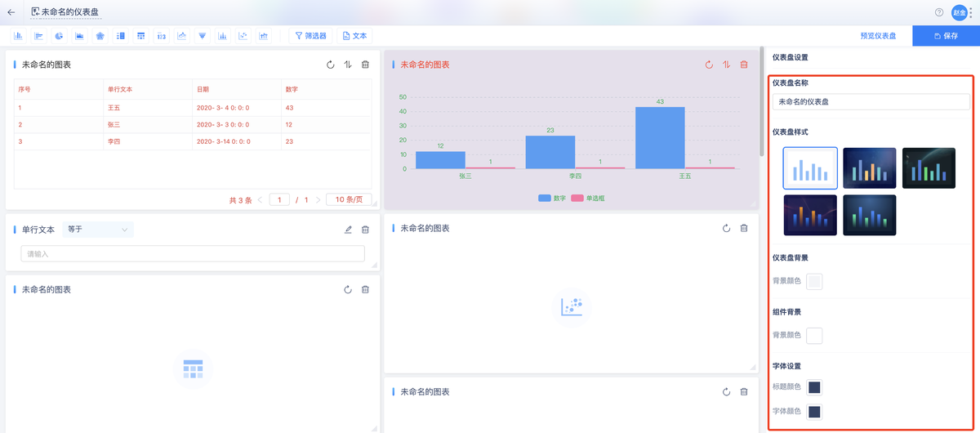This screenshot has height=433, width=980.
Task: Go back using the arrow icon
Action: pos(11,12)
